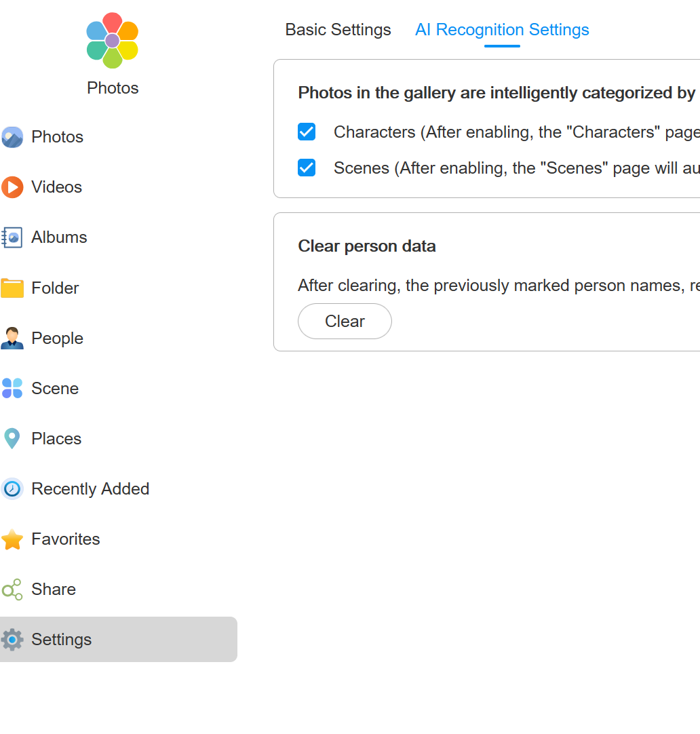Open Places using the map pin icon
Image resolution: width=700 pixels, height=734 pixels.
coord(12,438)
